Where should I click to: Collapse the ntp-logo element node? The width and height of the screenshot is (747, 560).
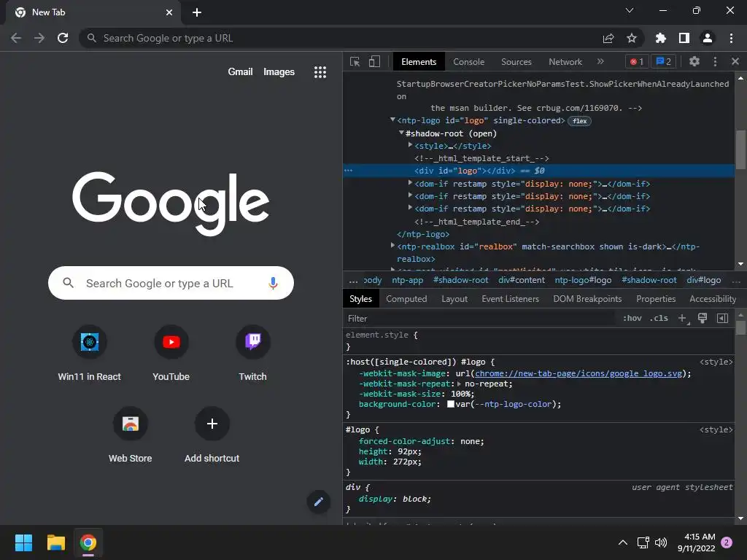(x=392, y=120)
